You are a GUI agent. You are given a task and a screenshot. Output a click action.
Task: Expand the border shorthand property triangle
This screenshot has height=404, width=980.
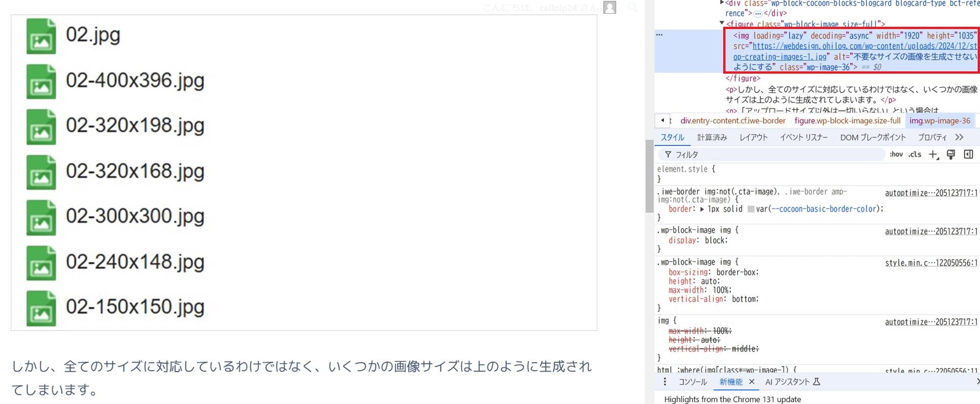click(702, 209)
